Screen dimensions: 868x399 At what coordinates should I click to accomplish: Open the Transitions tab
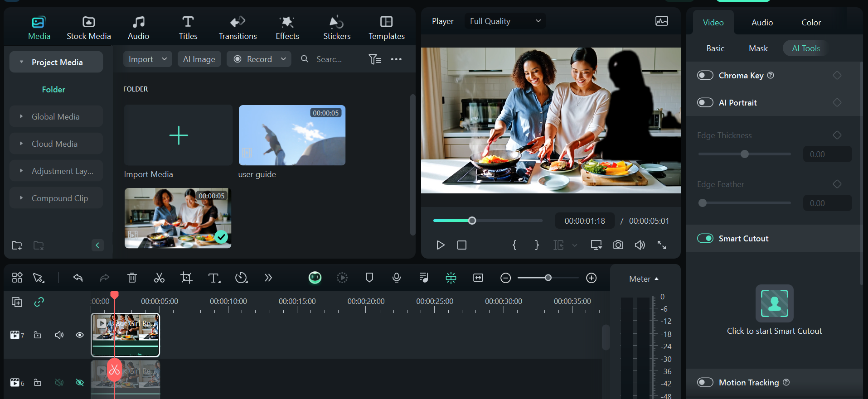(238, 28)
